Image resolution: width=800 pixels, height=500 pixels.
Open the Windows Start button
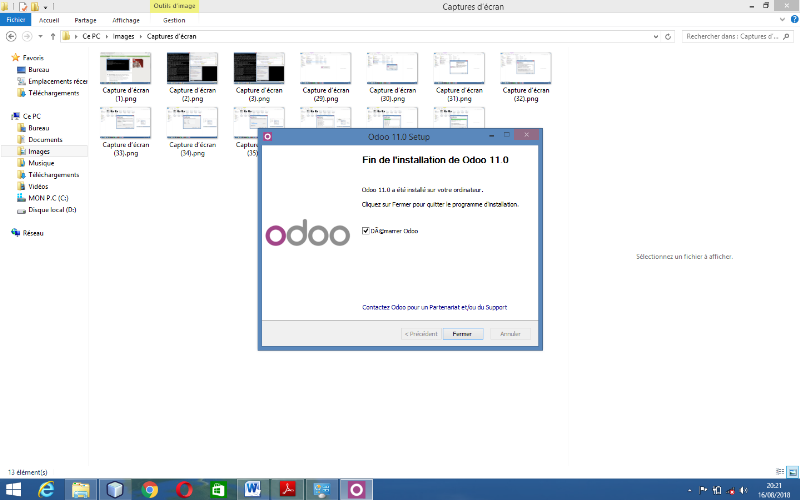click(13, 490)
